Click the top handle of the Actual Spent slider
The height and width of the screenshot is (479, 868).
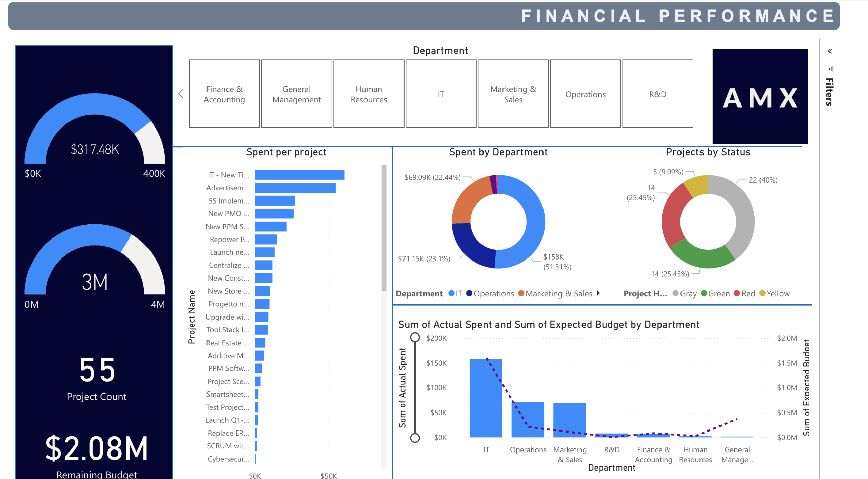[x=415, y=338]
